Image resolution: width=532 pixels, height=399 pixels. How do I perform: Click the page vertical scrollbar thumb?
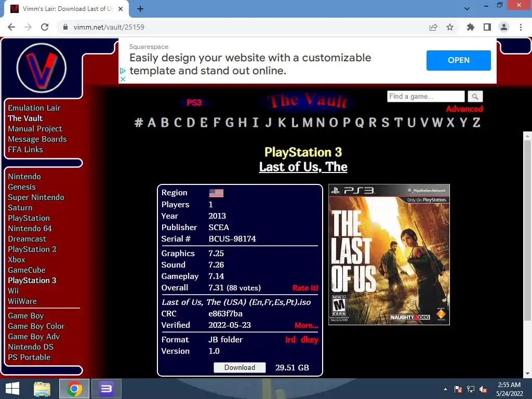pos(527,230)
